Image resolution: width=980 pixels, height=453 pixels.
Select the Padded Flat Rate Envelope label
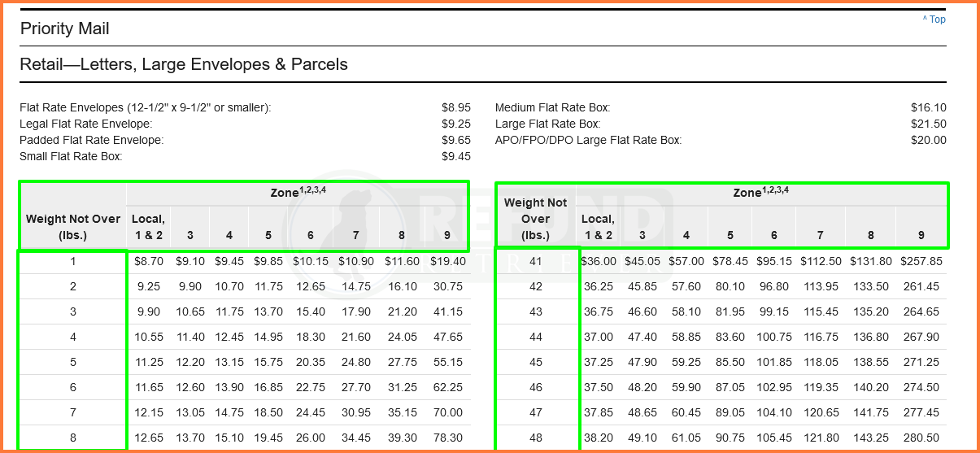92,140
